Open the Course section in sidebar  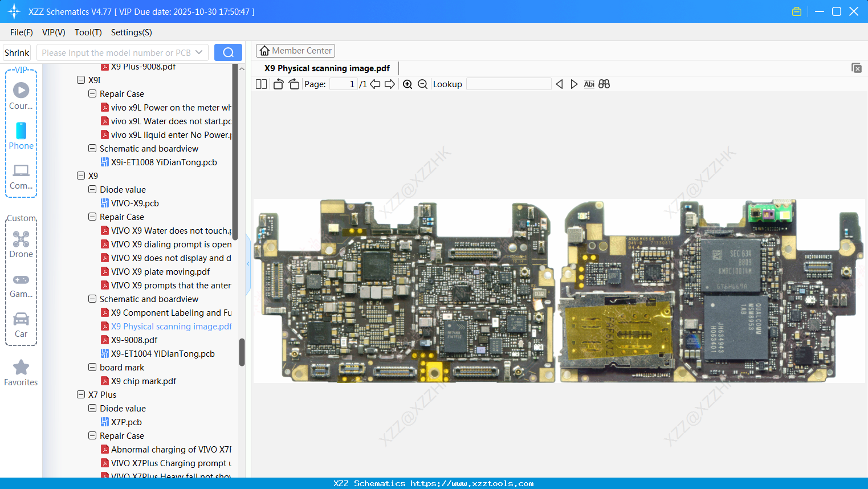point(21,96)
